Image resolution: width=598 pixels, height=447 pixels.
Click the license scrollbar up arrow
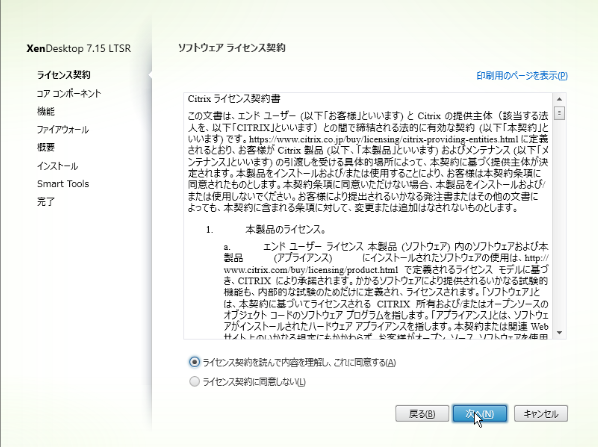(x=559, y=99)
